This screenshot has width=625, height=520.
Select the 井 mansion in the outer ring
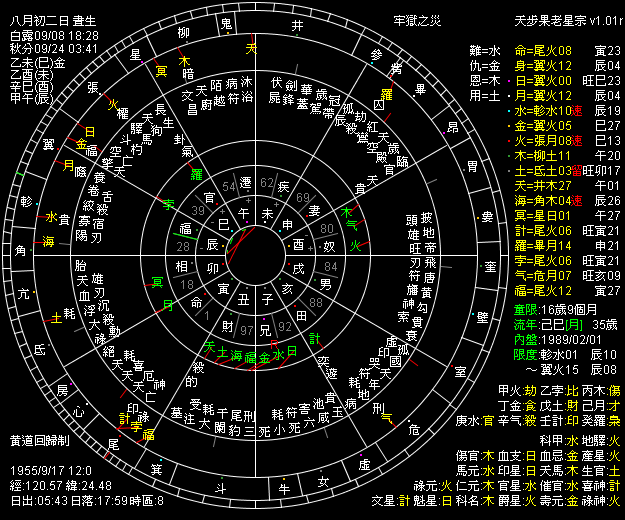click(x=297, y=26)
